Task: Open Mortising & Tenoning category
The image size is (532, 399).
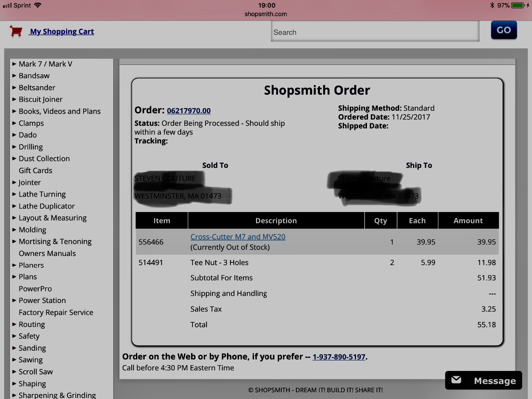Action: [x=55, y=242]
